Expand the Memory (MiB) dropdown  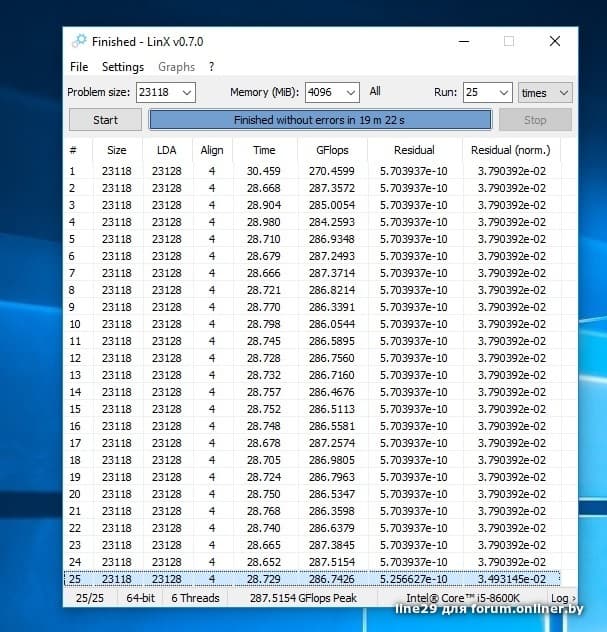tap(350, 92)
